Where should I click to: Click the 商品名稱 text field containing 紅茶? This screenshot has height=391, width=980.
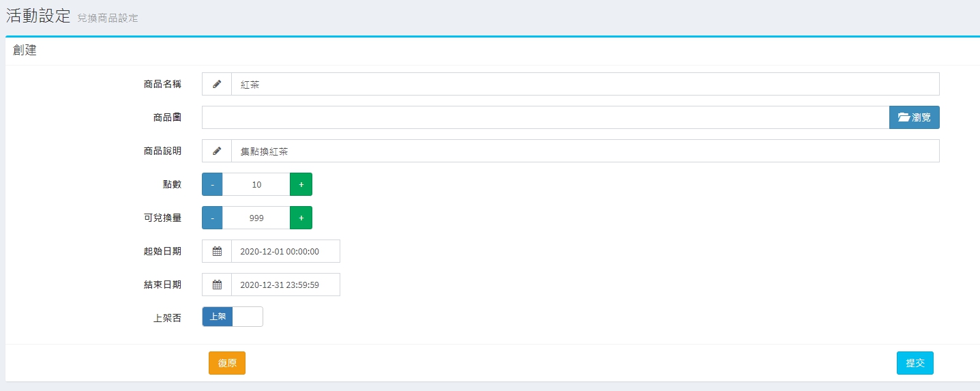pyautogui.click(x=584, y=84)
